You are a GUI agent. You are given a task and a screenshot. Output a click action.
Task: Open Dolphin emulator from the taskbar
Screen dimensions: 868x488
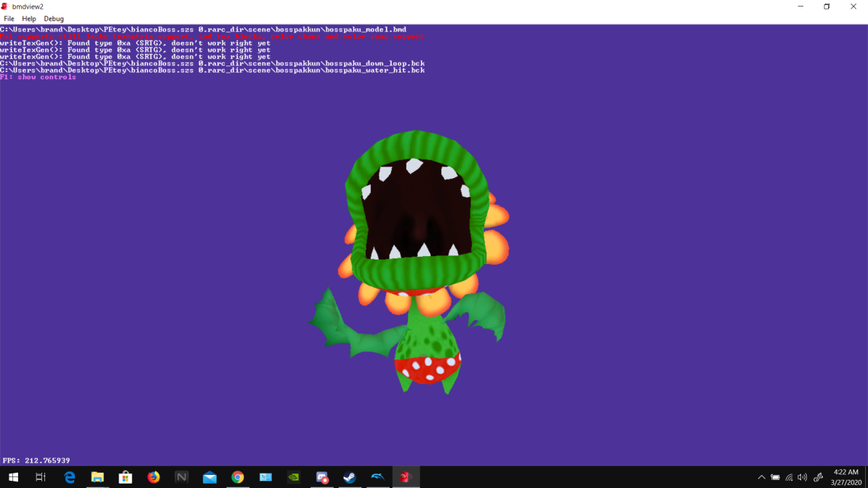[x=377, y=477]
